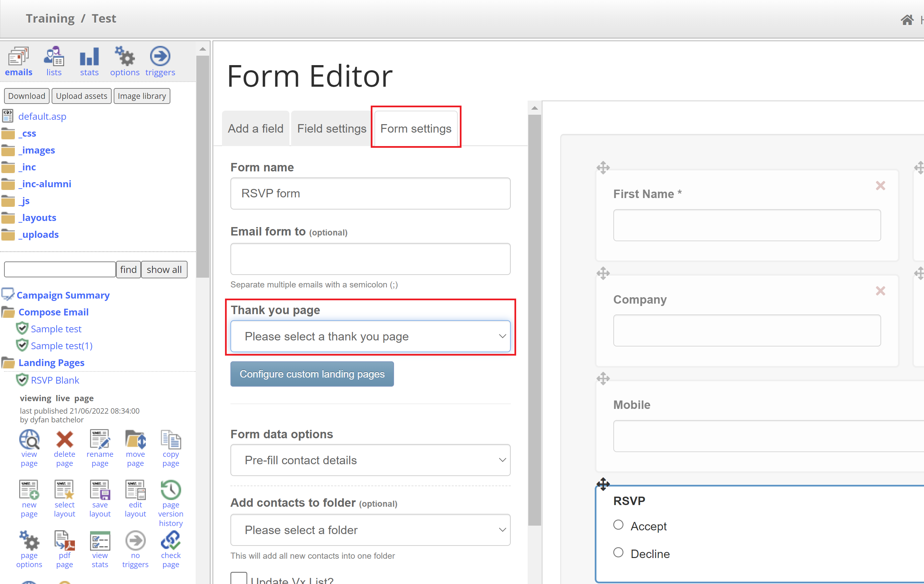Open the page options gear icon
Screen dimensions: 924x584
point(29,540)
